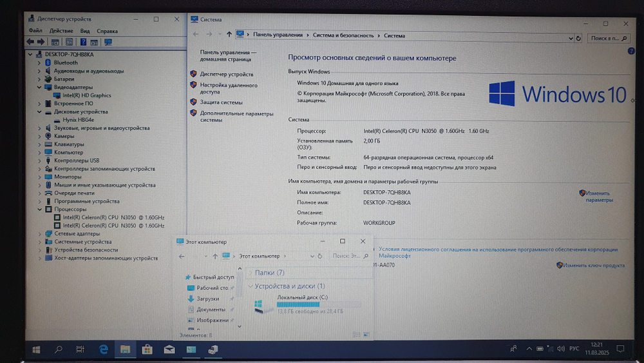The width and height of the screenshot is (644, 363).
Task: Click up arrow in Этот компьютер window
Action: pyautogui.click(x=215, y=256)
